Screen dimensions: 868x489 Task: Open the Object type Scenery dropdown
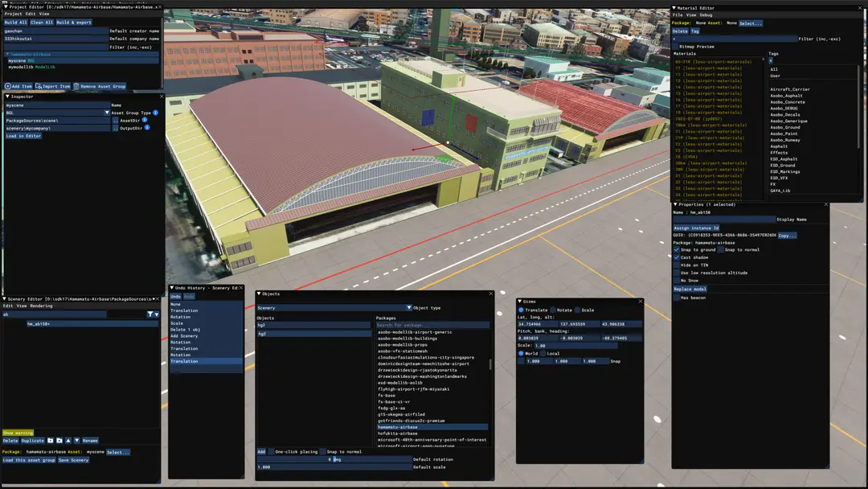(x=409, y=308)
